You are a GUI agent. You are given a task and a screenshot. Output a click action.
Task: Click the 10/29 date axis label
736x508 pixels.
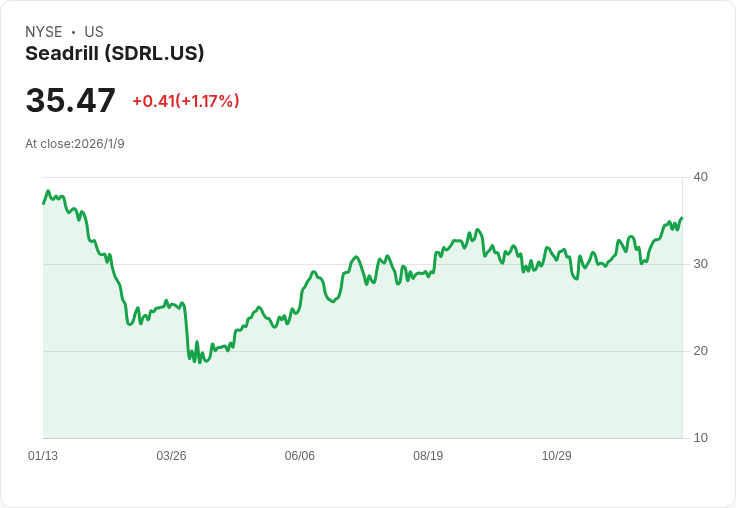pyautogui.click(x=557, y=456)
